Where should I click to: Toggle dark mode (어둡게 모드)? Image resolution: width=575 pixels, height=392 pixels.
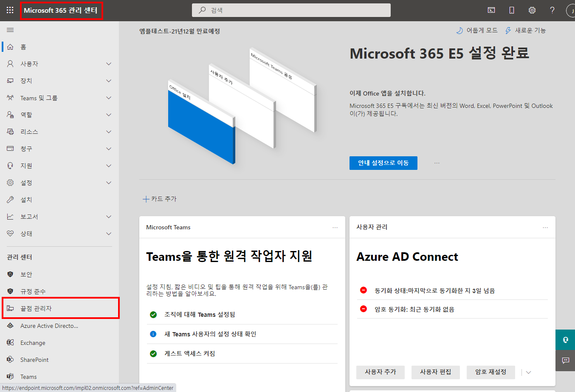click(x=476, y=31)
